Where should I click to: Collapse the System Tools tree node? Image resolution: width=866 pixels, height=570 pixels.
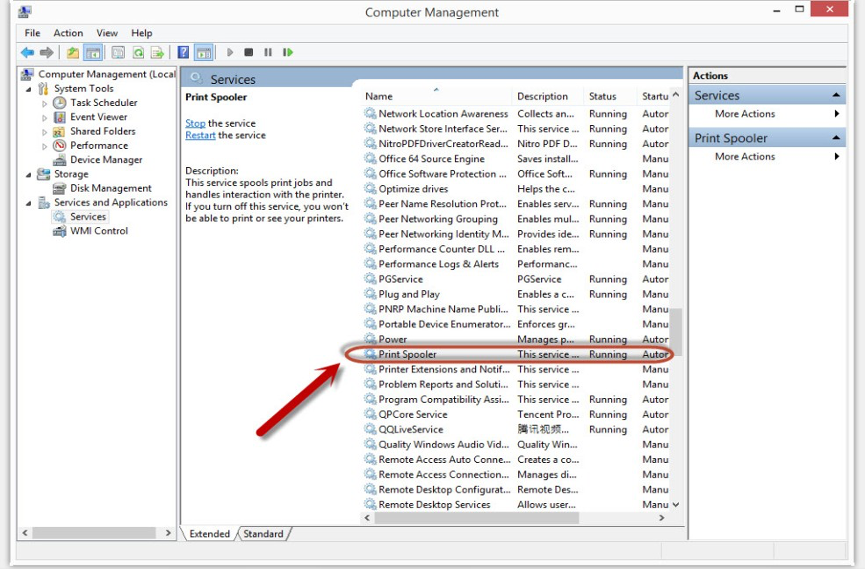click(29, 89)
